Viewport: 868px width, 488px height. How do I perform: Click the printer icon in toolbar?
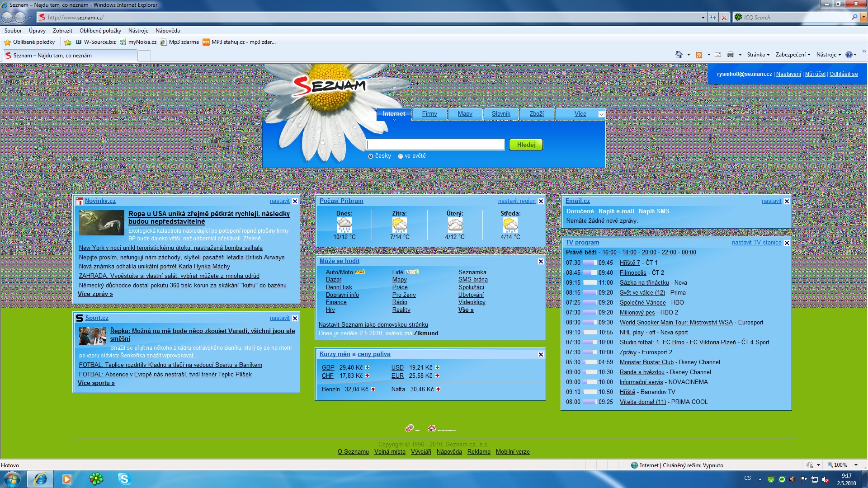pyautogui.click(x=730, y=55)
